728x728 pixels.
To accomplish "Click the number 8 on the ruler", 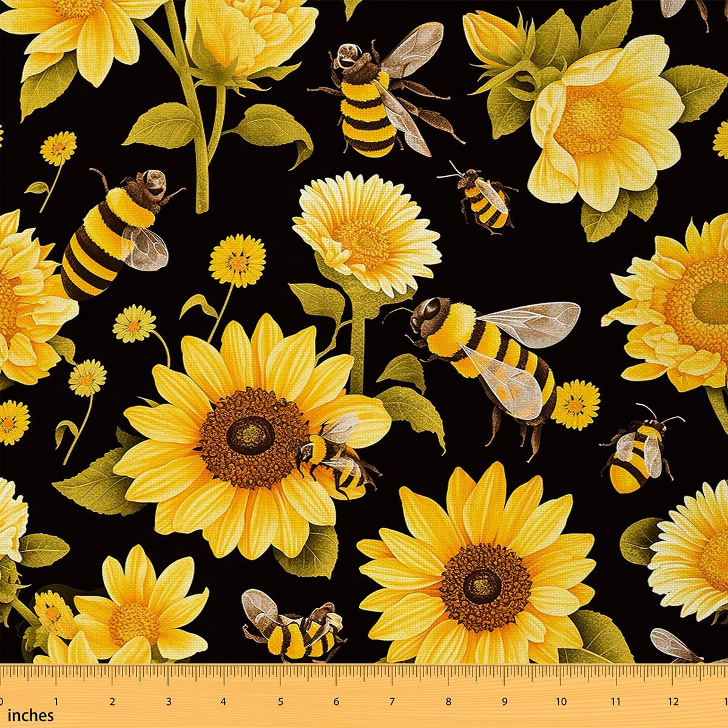I will click(x=448, y=702).
